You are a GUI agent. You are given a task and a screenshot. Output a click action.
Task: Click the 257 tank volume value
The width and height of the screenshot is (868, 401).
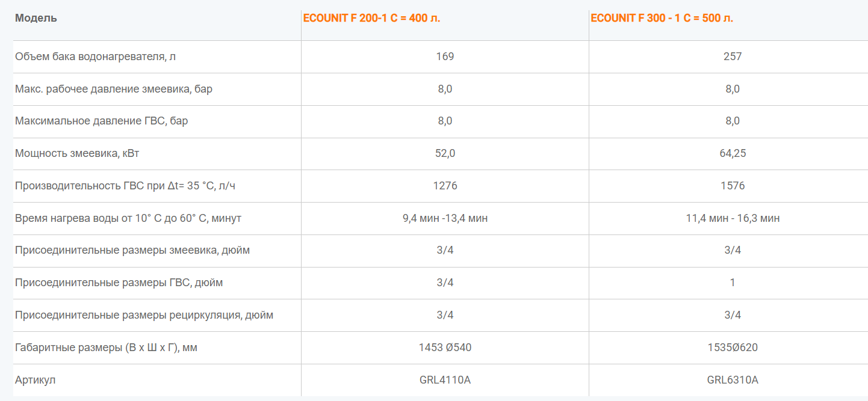[733, 57]
